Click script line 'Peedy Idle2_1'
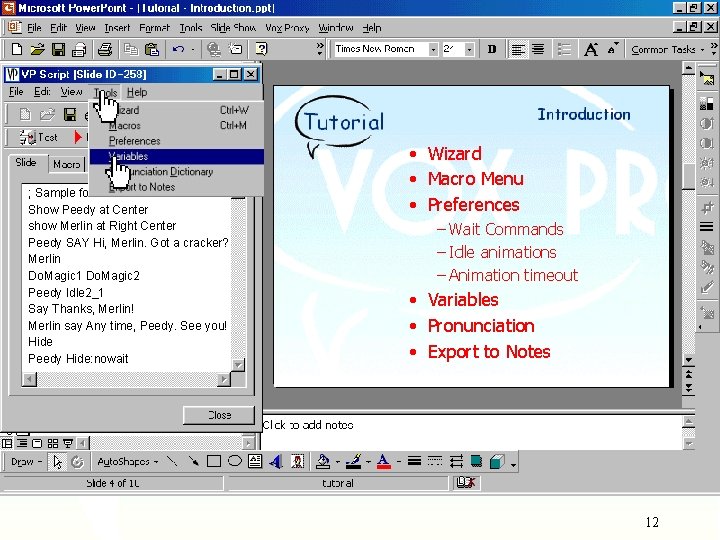 point(66,292)
